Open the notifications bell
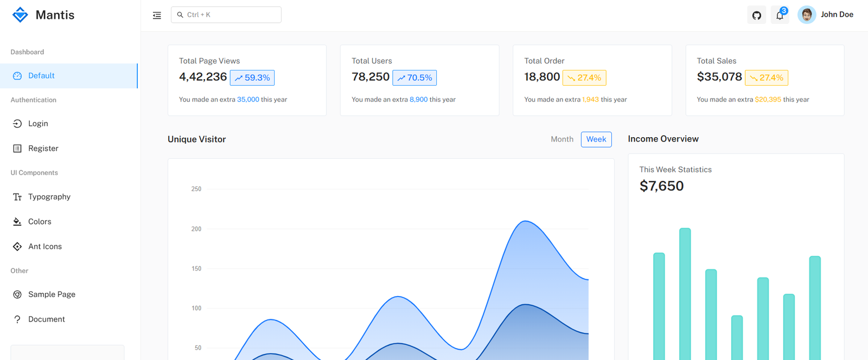This screenshot has width=868, height=360. (x=780, y=15)
